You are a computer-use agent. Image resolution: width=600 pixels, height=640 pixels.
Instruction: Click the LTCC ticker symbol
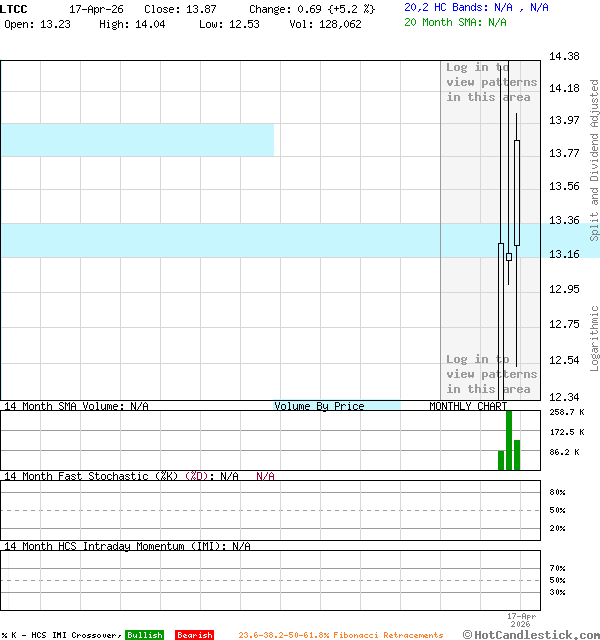point(14,8)
